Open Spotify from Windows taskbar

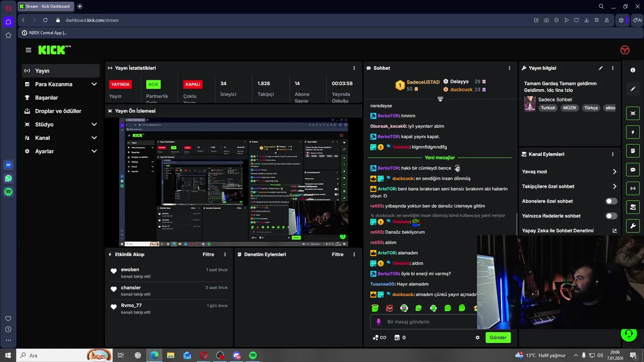pos(253,355)
